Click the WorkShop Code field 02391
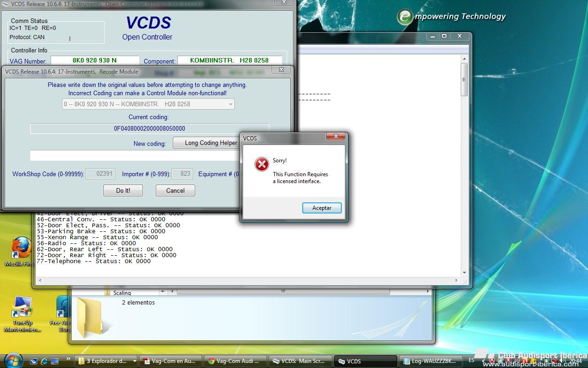The width and height of the screenshot is (588, 368). click(100, 174)
